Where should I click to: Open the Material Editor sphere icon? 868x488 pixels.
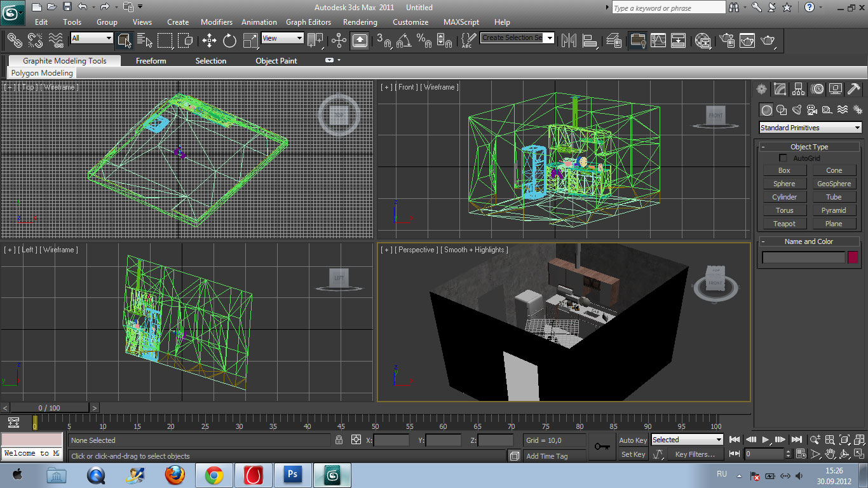[x=703, y=41]
